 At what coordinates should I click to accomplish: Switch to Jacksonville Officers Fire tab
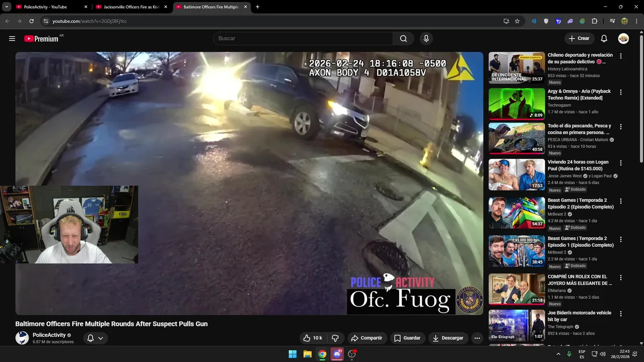(x=131, y=7)
